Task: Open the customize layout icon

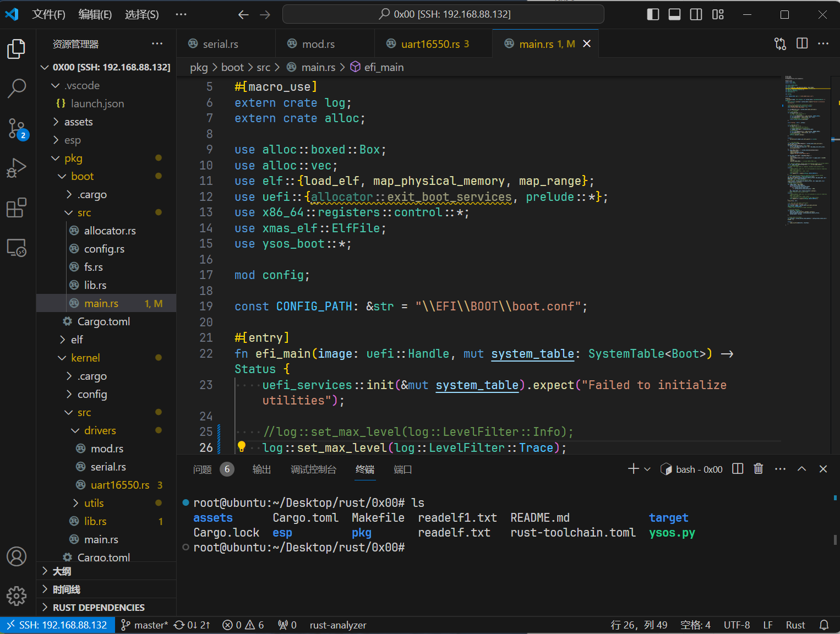Action: pos(718,14)
